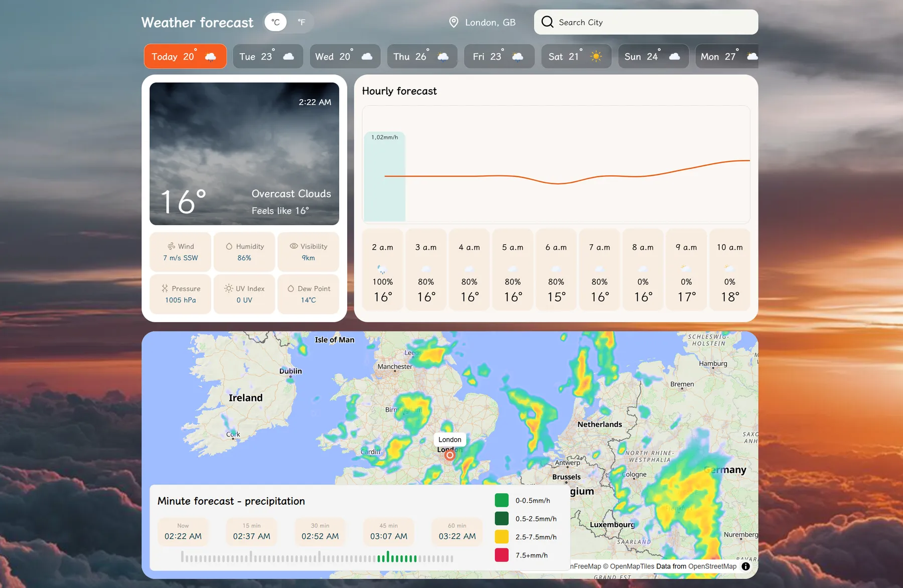Select the 5 a.m hourly card

click(513, 270)
